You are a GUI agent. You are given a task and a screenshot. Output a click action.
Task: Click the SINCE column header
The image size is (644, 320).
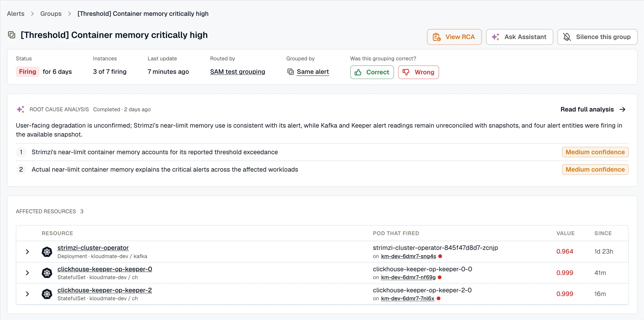603,233
